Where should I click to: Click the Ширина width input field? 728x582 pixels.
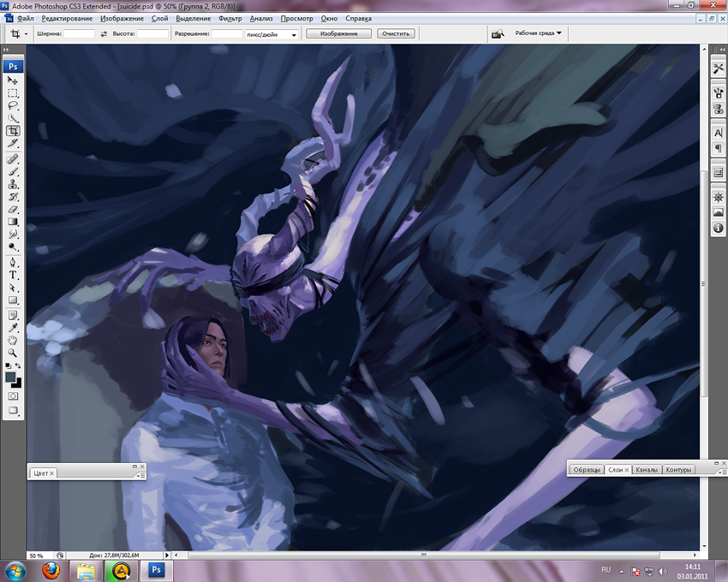[x=79, y=34]
